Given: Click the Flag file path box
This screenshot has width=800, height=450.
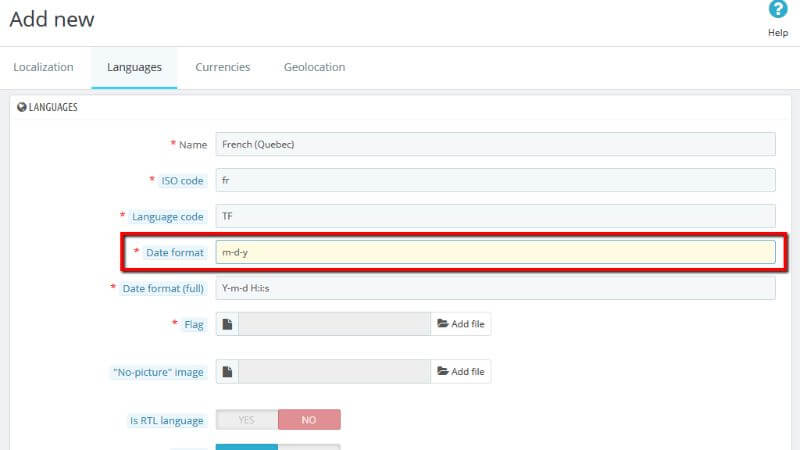Looking at the screenshot, I should [x=334, y=324].
